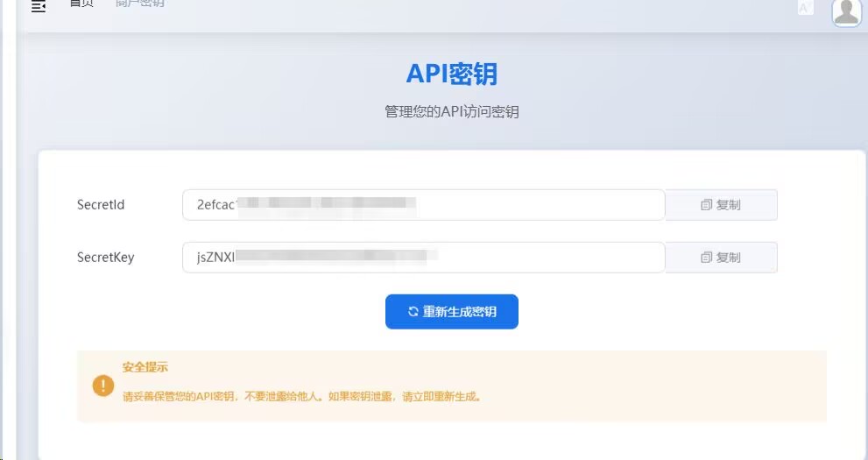Click the refresh icon on 重新生成密钥
Image resolution: width=868 pixels, height=460 pixels.
pos(413,311)
